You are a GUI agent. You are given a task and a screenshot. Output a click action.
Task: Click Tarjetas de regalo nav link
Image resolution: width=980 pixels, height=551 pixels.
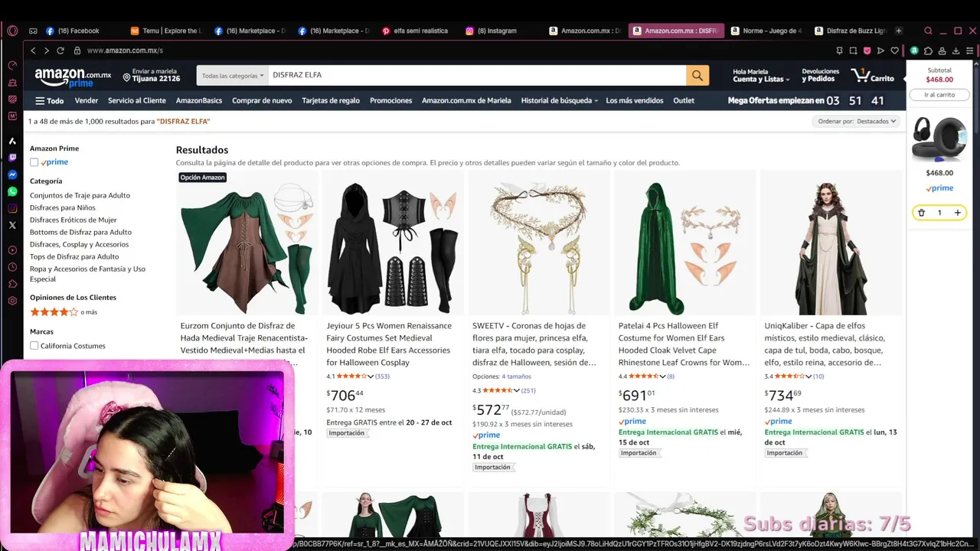(331, 100)
